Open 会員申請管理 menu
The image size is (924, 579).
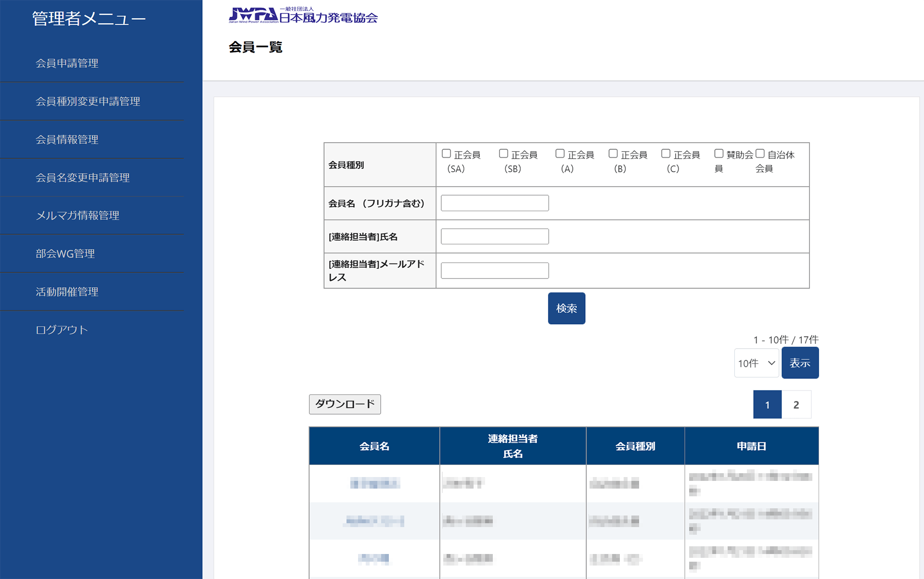click(67, 63)
